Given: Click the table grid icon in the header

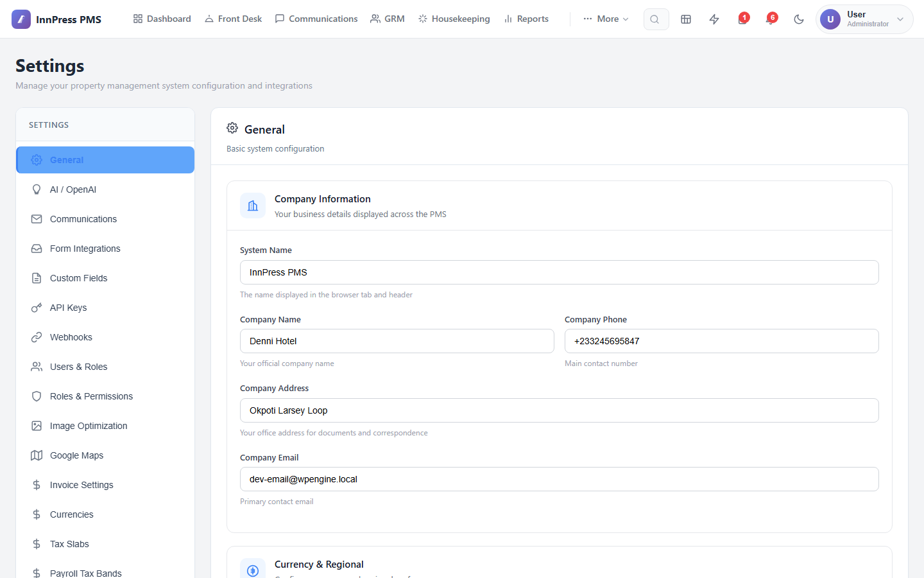Looking at the screenshot, I should click(686, 19).
